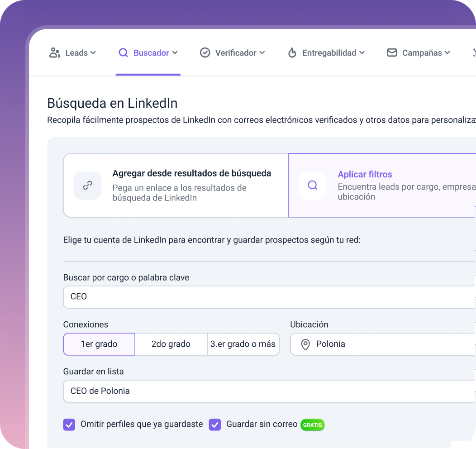Expand the Leads dropdown chevron

tap(93, 53)
